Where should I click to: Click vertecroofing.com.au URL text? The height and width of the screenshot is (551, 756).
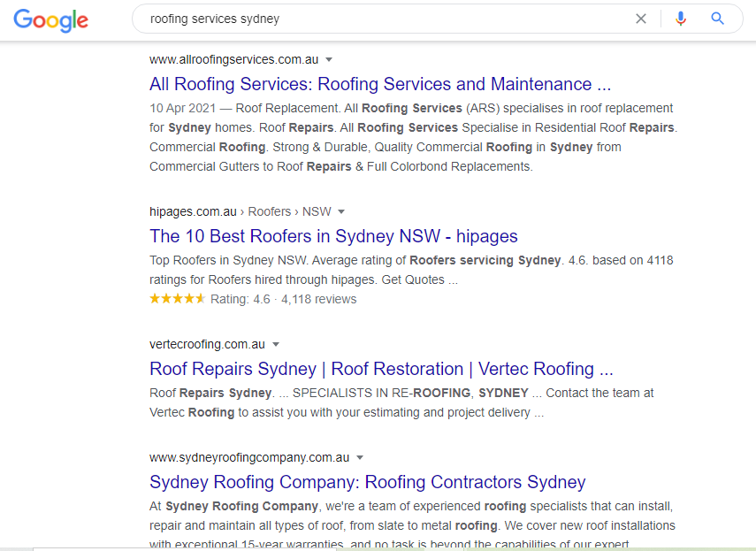pos(207,345)
